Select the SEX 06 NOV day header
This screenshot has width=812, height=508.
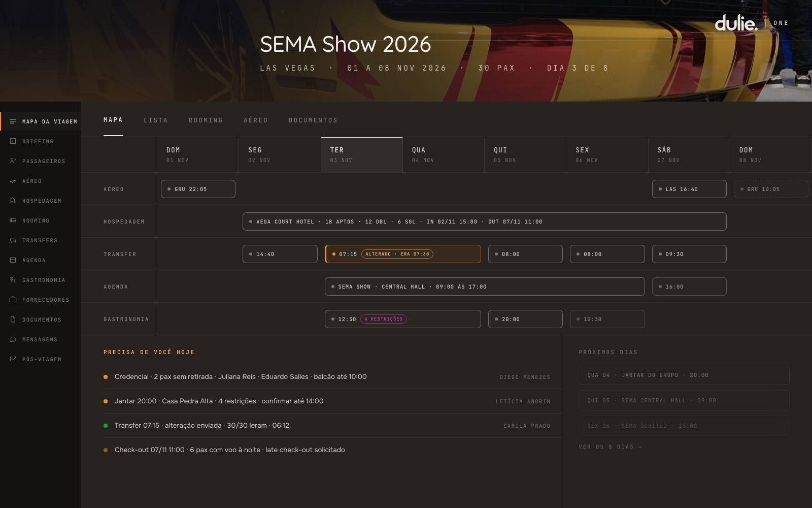(x=607, y=155)
